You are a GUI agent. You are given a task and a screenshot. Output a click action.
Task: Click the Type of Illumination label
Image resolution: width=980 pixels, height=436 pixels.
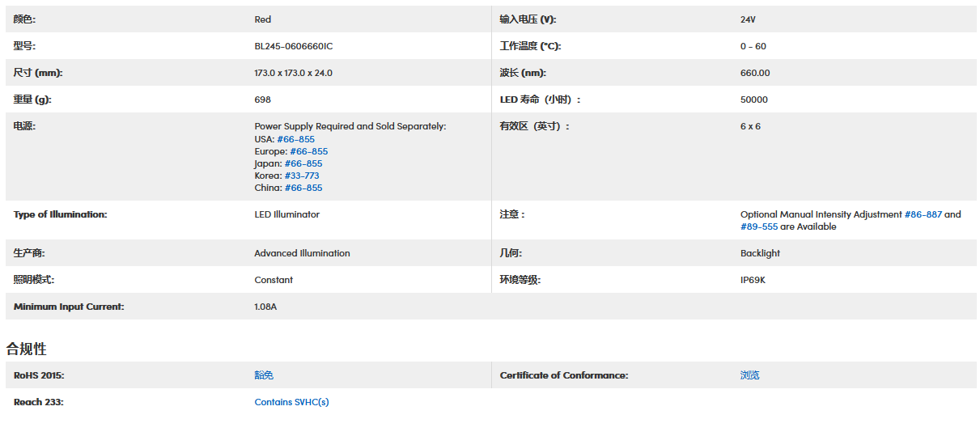60,214
